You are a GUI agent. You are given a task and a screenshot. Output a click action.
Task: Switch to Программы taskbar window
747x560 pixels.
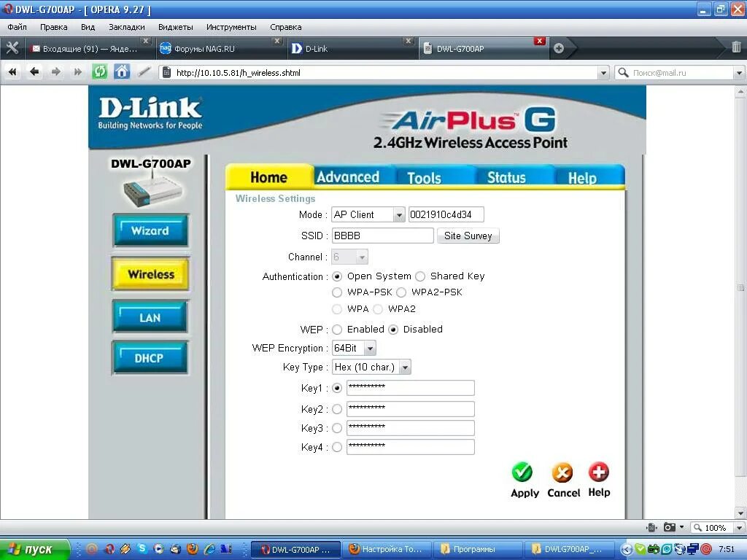pos(477,549)
